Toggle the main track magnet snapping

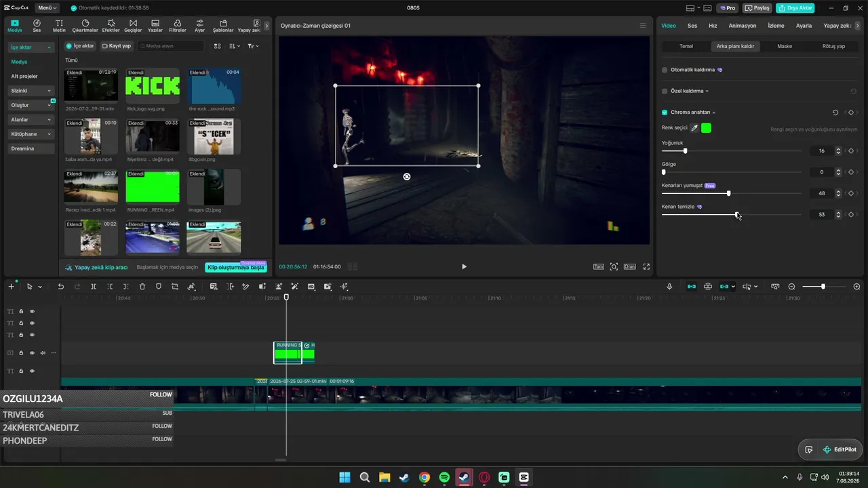(x=692, y=287)
